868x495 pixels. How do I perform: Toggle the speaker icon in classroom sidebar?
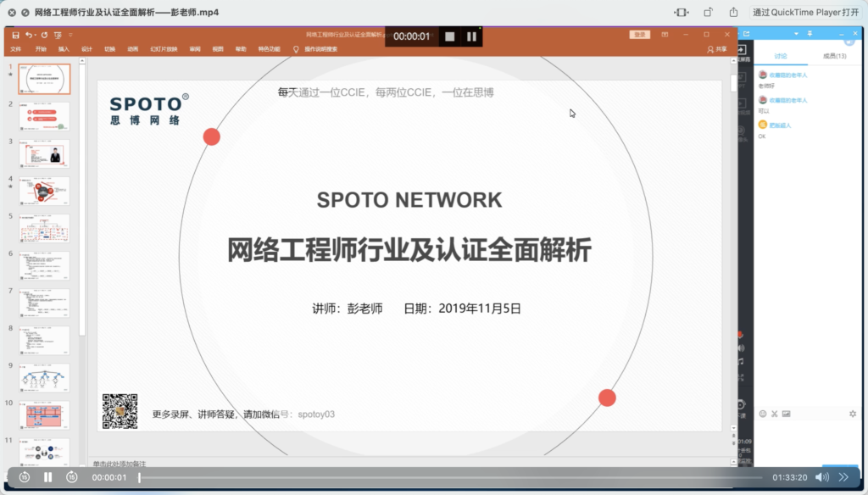[741, 348]
